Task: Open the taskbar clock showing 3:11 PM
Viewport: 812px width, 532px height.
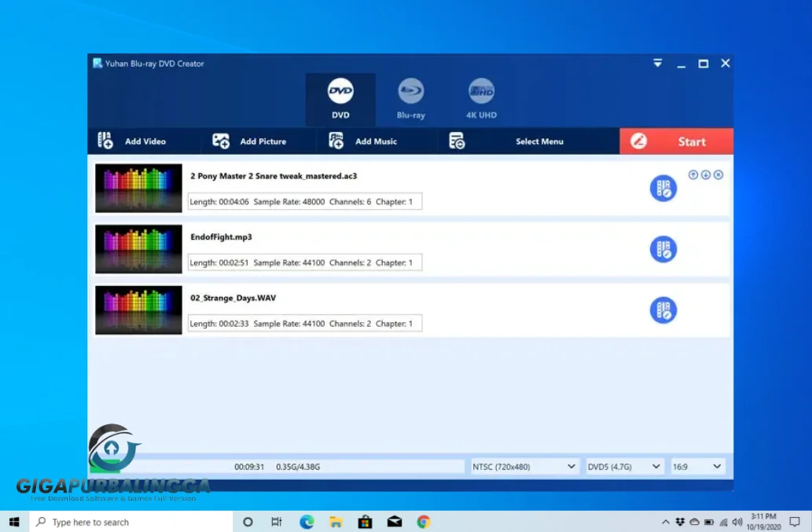Action: pos(764,522)
